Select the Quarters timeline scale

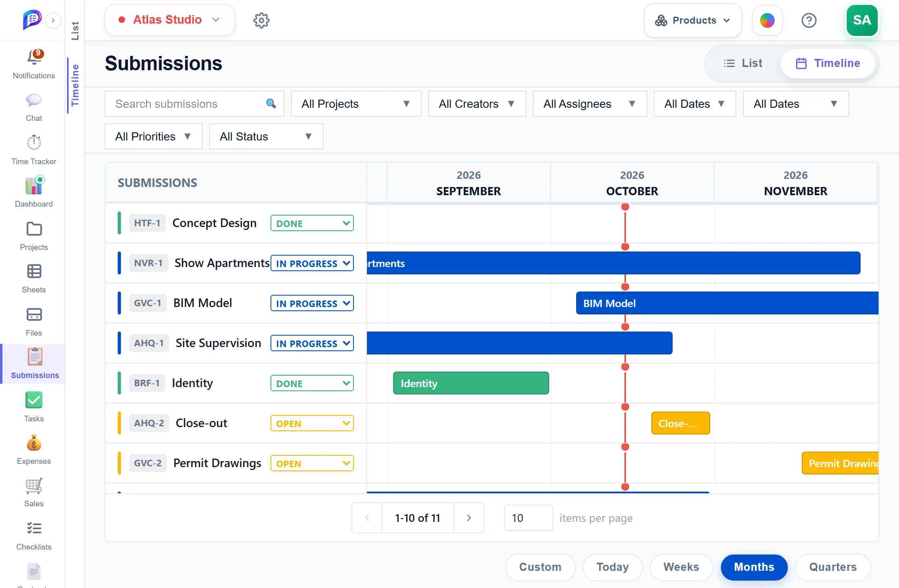click(x=833, y=567)
